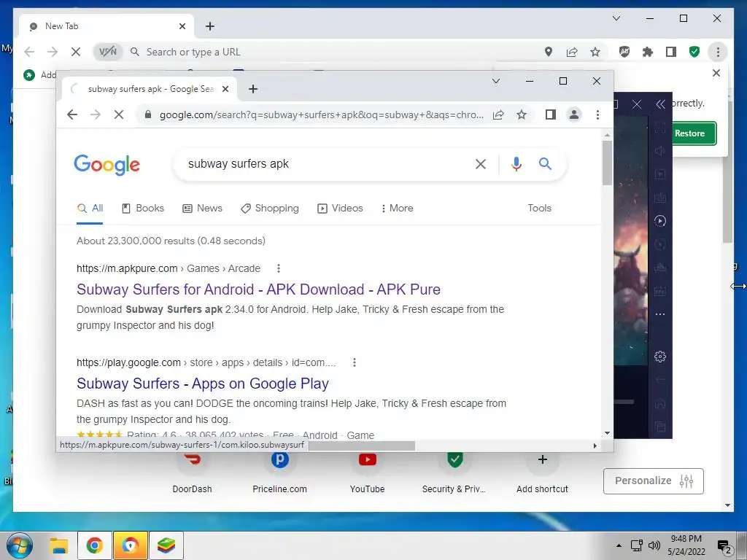Click the ad blocker shield icon in the back browser
The width and height of the screenshot is (747, 560).
coord(624,52)
